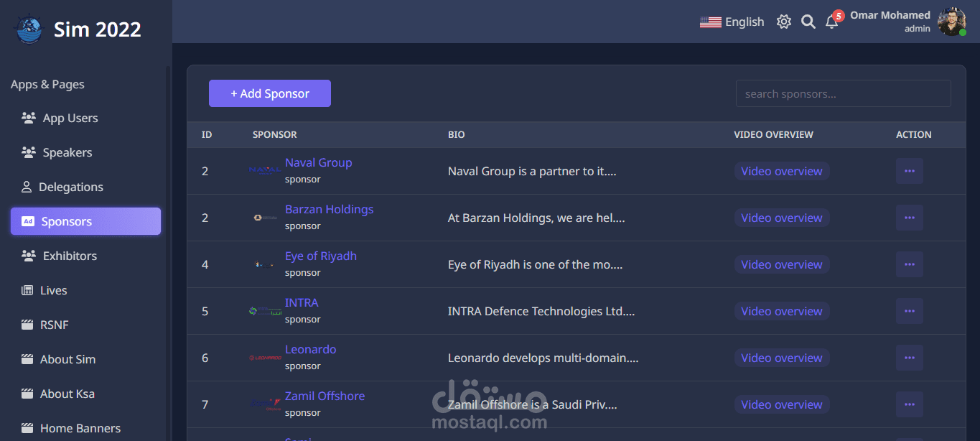The width and height of the screenshot is (980, 441).
Task: Click the Home Banners clapperboard icon
Action: [x=27, y=428]
